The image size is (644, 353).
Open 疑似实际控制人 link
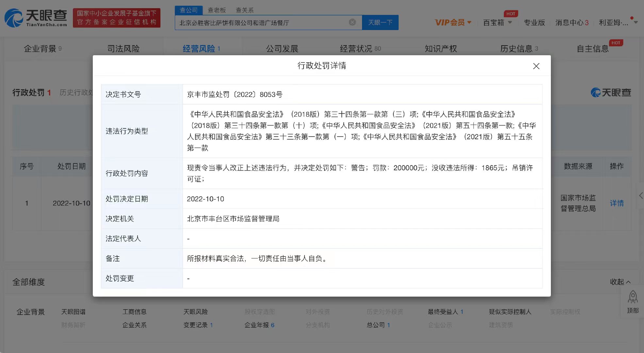click(510, 312)
